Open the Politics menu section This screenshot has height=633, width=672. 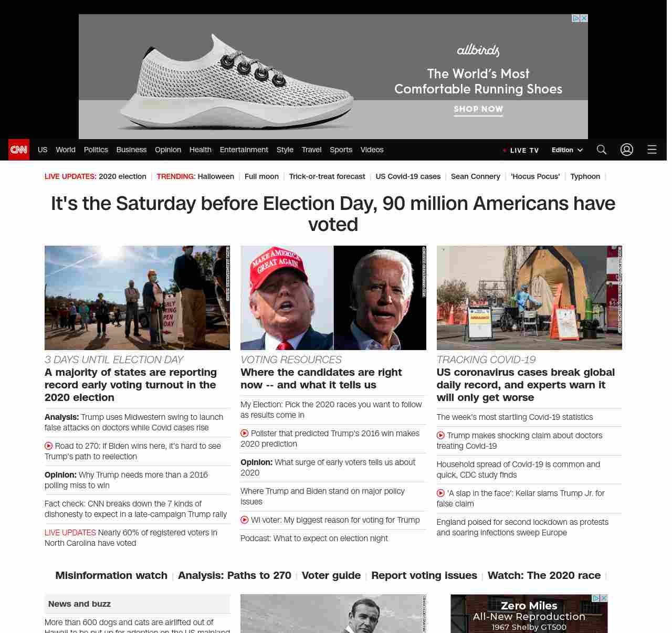point(96,150)
